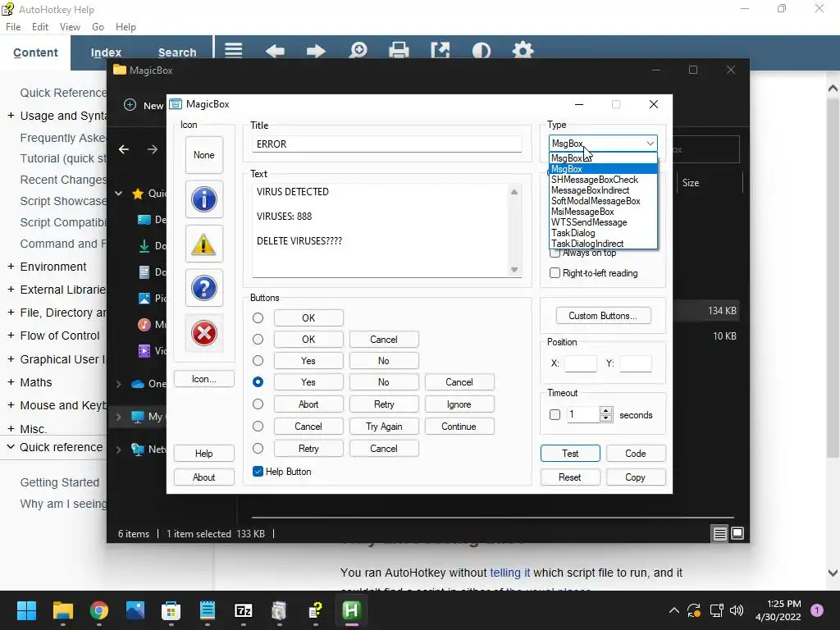Open the Edit menu in AutoHotkey Help
Viewport: 840px width, 630px height.
(40, 27)
